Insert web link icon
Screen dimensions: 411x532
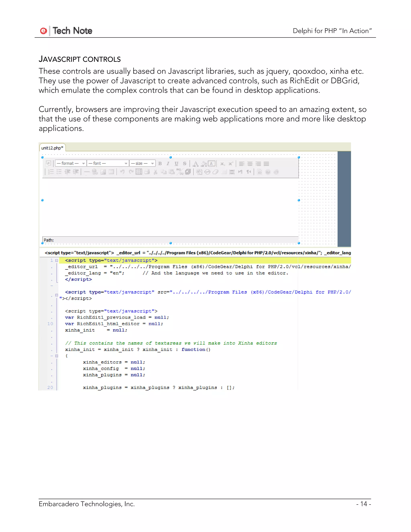(95, 172)
